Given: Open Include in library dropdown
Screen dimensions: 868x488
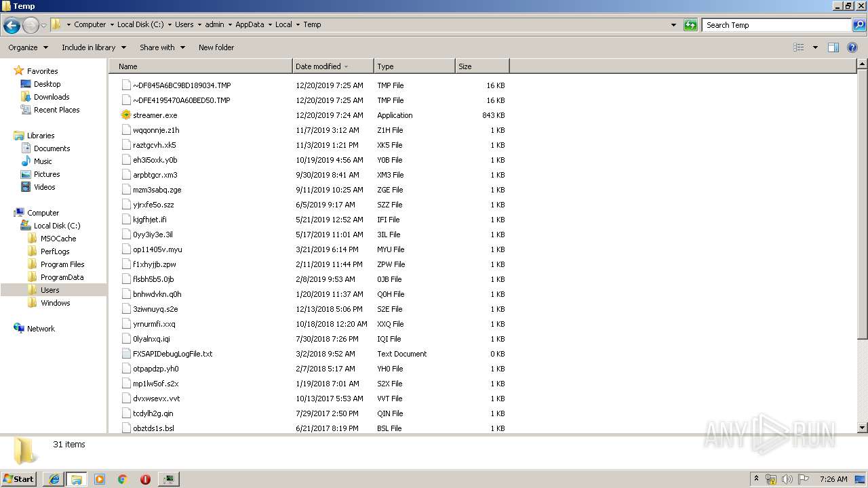Looking at the screenshot, I should tap(94, 47).
